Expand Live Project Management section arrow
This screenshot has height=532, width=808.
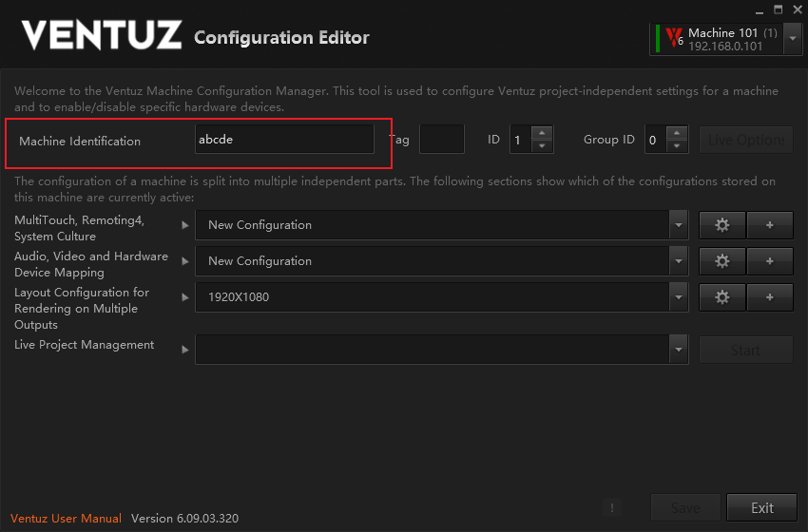point(185,350)
